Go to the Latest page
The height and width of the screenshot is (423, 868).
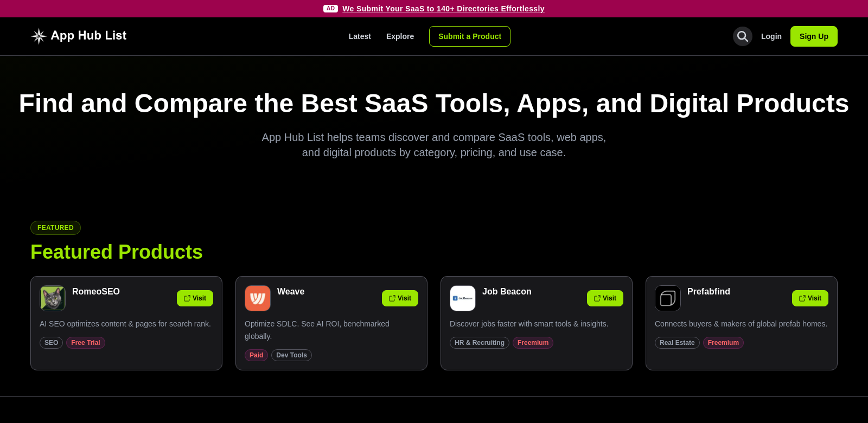[360, 36]
